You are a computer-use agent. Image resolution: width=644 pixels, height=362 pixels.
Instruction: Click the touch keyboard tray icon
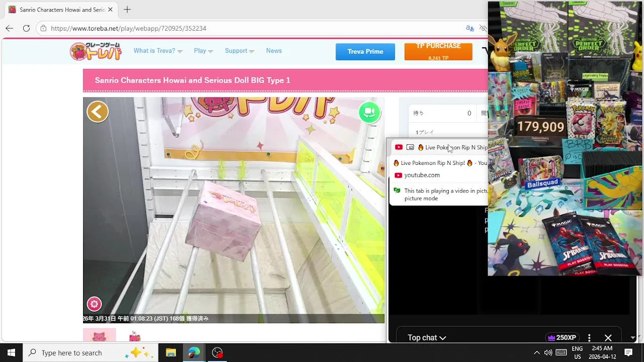click(561, 352)
